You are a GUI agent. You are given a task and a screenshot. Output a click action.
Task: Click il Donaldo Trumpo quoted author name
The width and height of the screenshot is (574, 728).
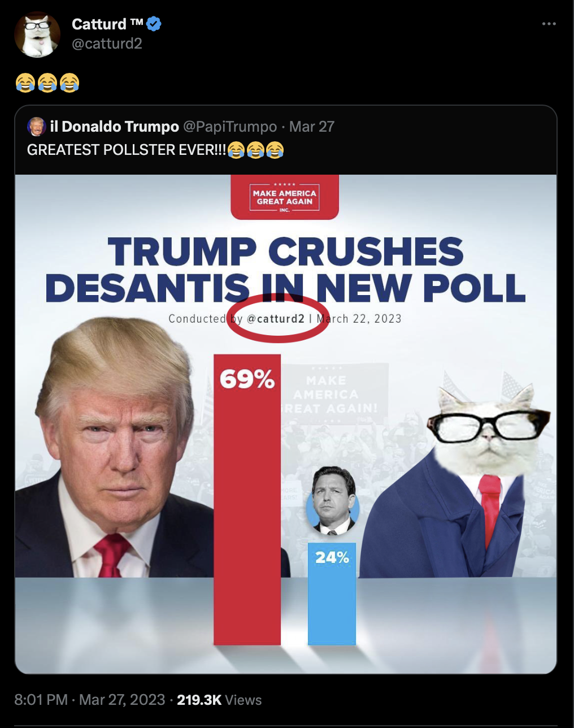(x=115, y=127)
